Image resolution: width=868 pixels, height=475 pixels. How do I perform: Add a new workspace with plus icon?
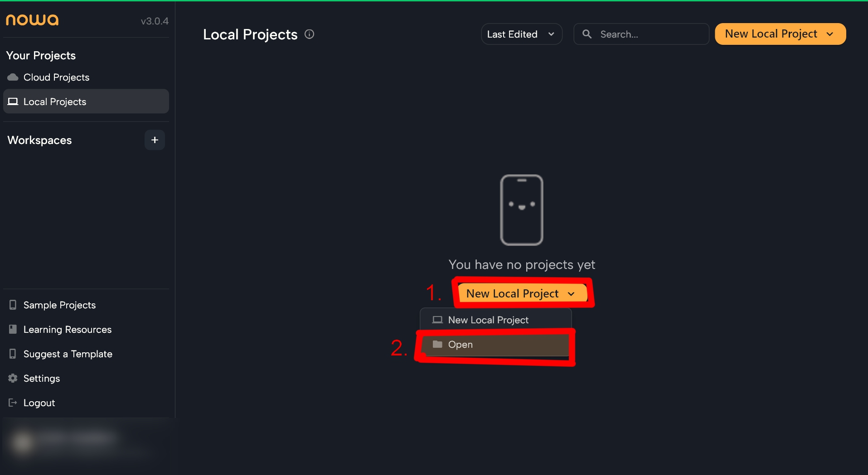(x=155, y=140)
